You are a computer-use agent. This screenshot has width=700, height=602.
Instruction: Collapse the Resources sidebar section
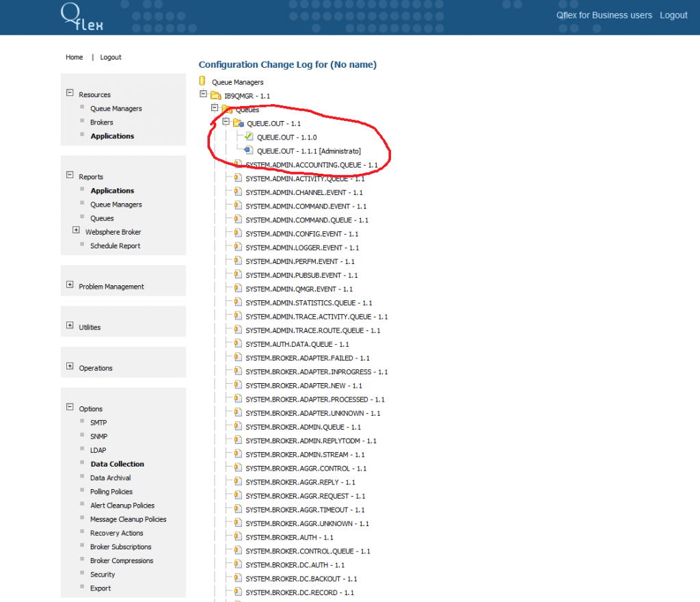[x=70, y=92]
